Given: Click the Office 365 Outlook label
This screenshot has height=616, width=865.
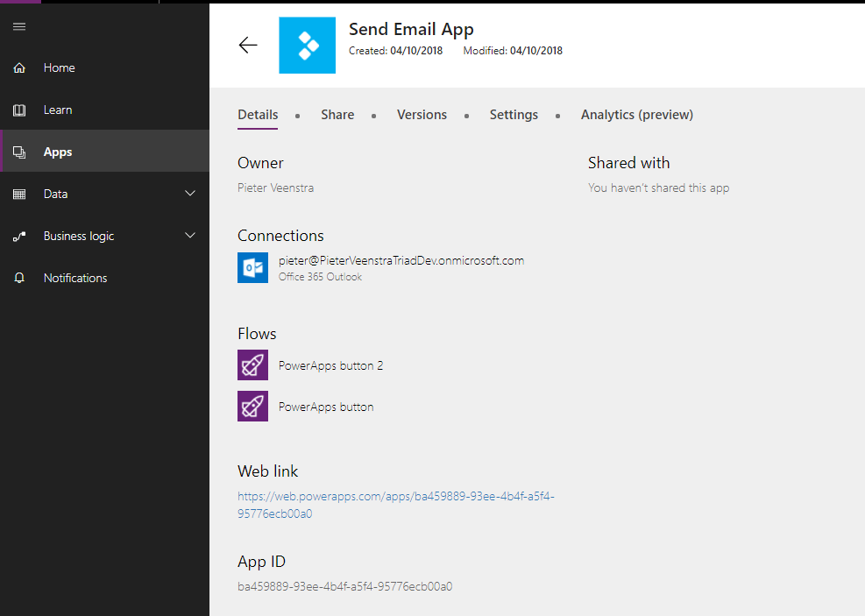Looking at the screenshot, I should click(320, 277).
